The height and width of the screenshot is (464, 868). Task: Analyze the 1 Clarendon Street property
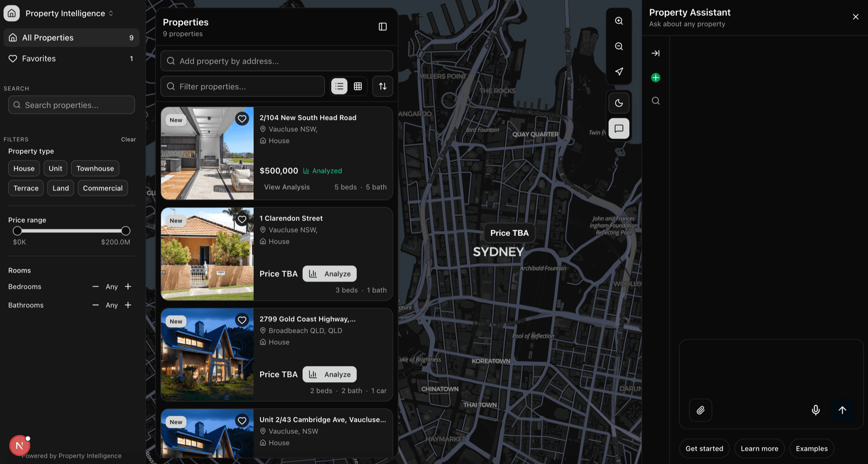click(x=329, y=273)
